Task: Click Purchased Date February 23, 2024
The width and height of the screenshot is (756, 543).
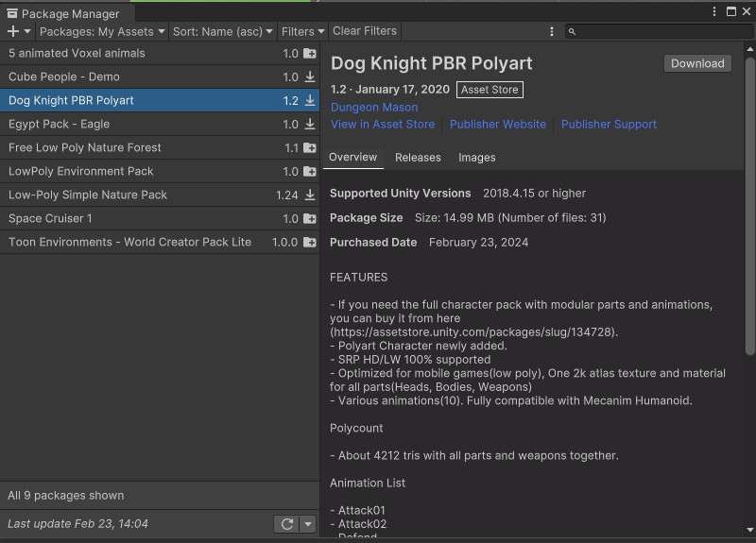Action: tap(429, 243)
